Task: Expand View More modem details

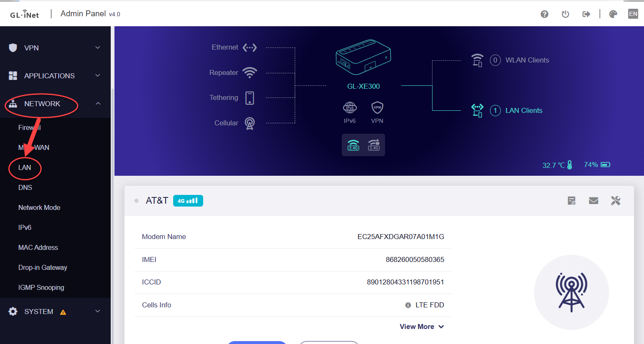Action: [422, 327]
